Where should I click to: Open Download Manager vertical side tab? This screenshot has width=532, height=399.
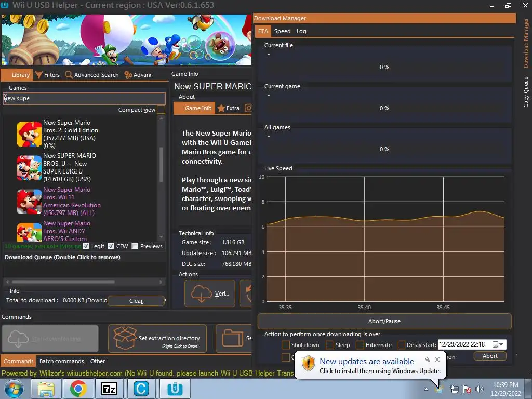526,43
